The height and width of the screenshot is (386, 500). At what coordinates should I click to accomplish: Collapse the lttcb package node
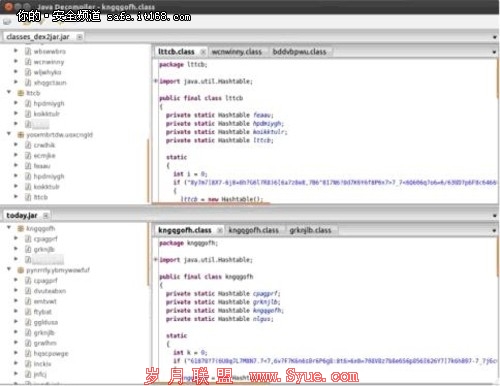9,92
